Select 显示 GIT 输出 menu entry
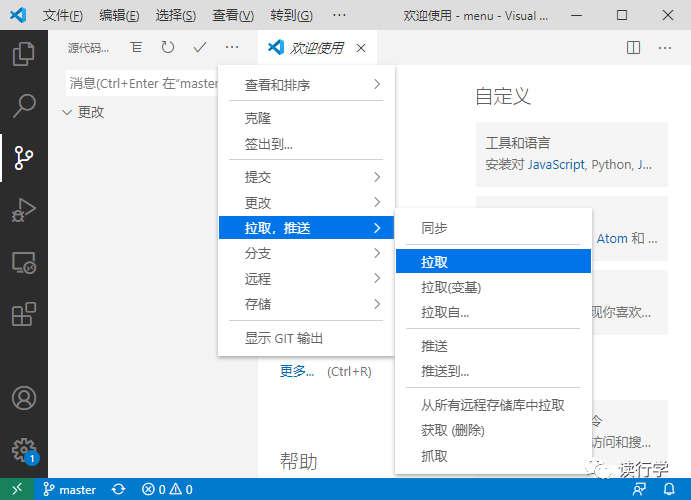Image resolution: width=691 pixels, height=500 pixels. click(306, 338)
